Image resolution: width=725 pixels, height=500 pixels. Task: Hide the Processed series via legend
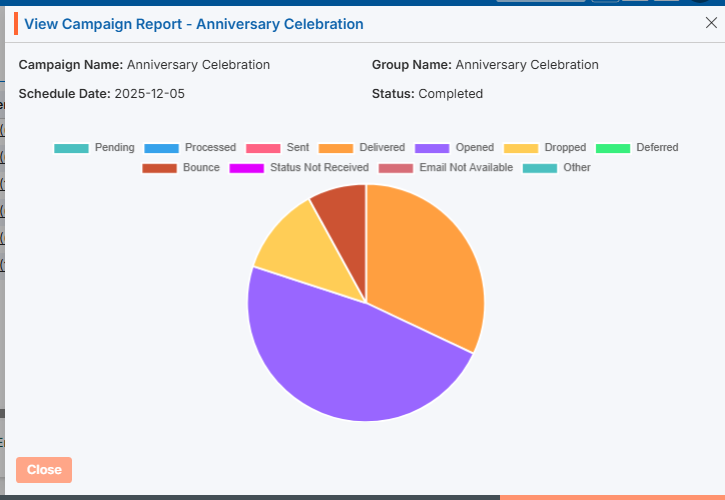tap(190, 148)
